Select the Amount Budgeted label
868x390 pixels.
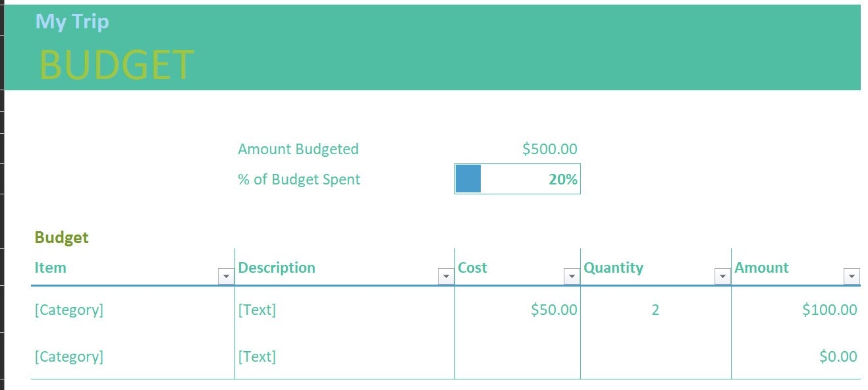[298, 149]
